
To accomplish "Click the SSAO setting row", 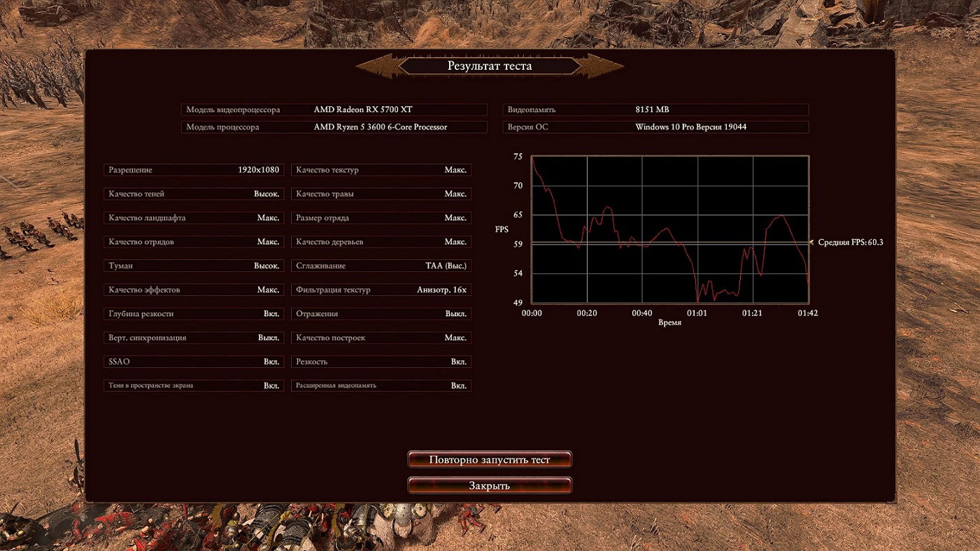I will [x=194, y=362].
